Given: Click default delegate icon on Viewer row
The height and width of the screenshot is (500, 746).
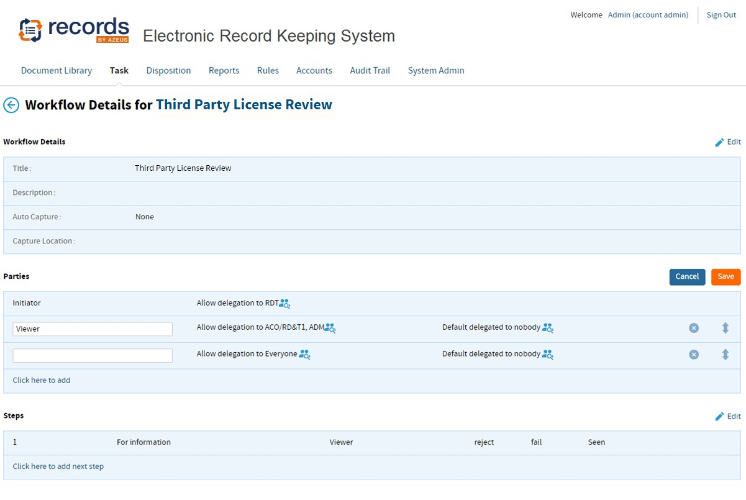Looking at the screenshot, I should pyautogui.click(x=548, y=328).
